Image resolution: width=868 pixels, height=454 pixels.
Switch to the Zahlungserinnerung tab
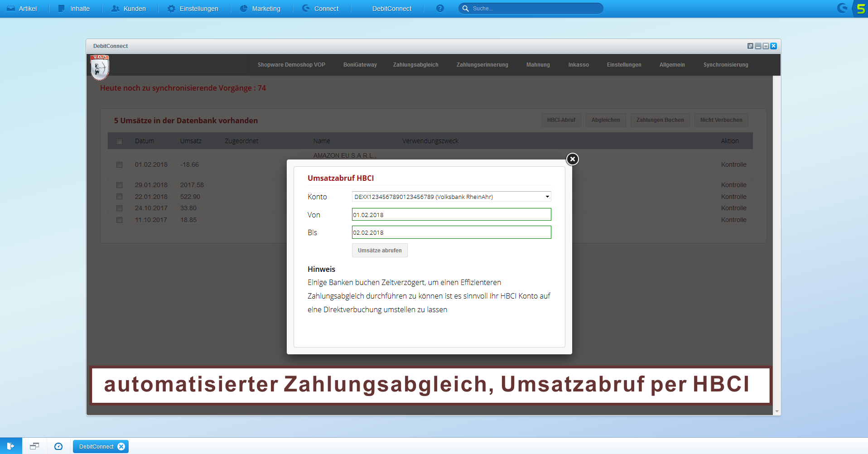[482, 65]
